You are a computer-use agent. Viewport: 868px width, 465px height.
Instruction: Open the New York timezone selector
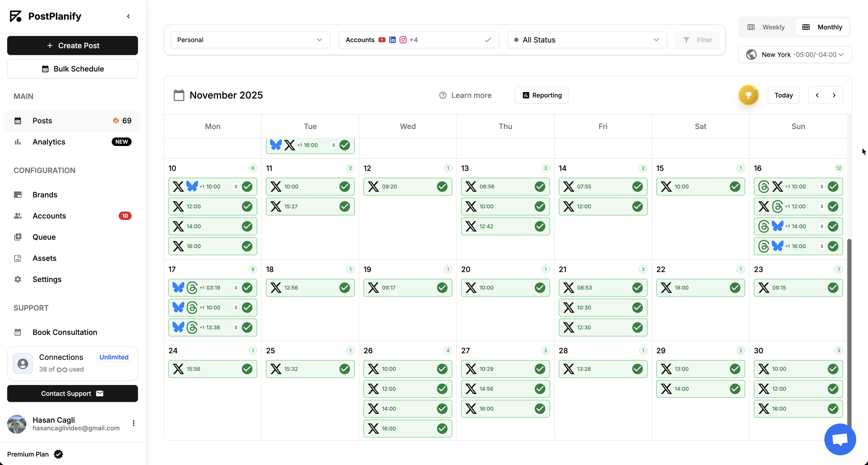click(x=795, y=54)
